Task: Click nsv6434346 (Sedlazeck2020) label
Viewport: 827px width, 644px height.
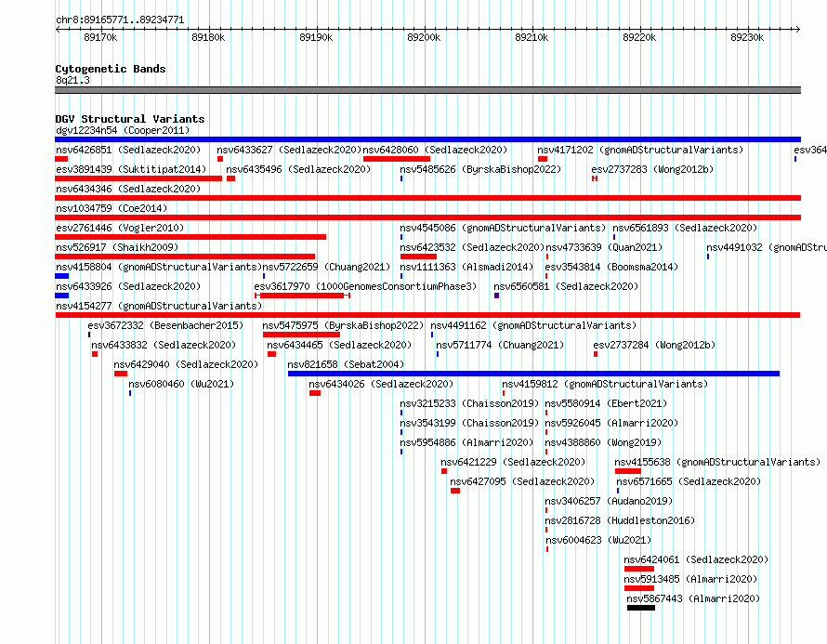Action: 128,189
